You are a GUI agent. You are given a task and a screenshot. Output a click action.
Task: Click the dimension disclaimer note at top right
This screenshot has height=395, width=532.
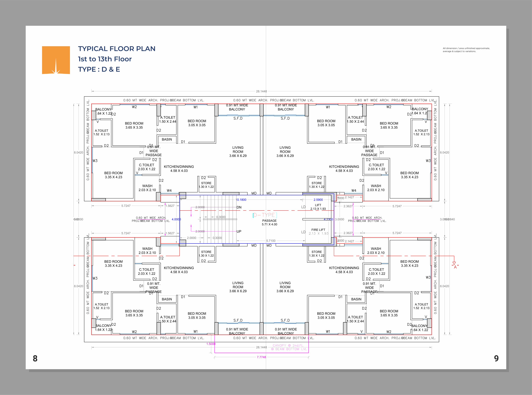[466, 50]
